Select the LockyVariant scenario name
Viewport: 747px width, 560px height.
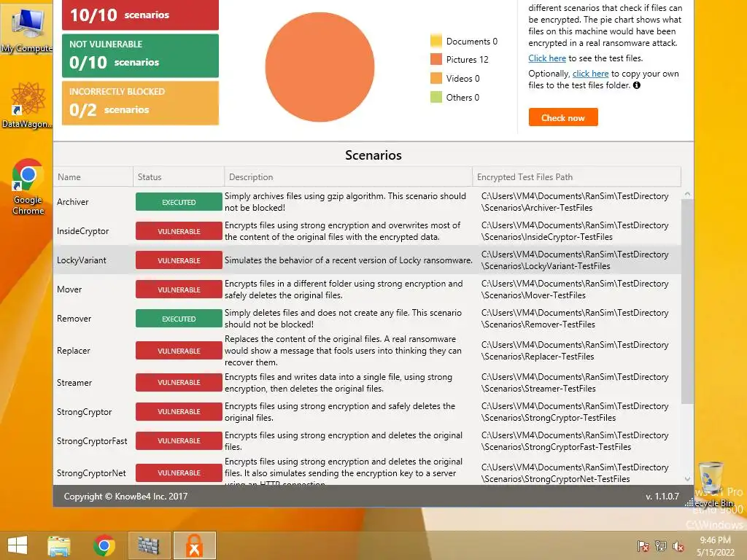coord(82,260)
